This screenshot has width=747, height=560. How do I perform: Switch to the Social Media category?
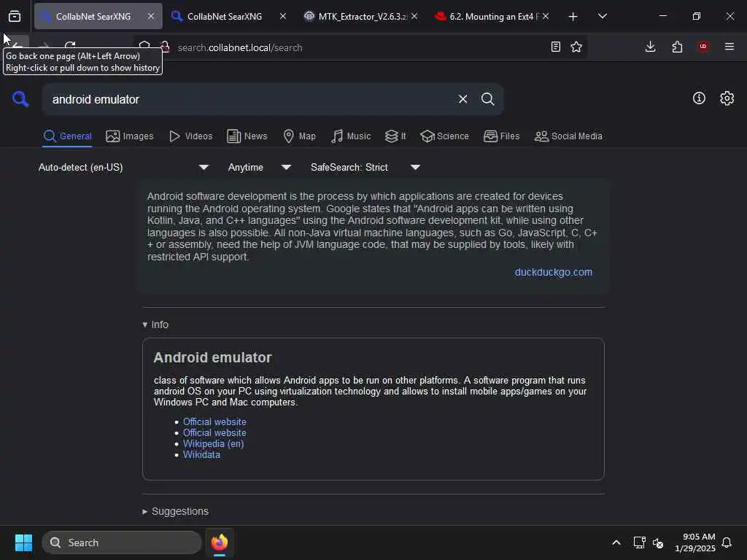tap(568, 136)
